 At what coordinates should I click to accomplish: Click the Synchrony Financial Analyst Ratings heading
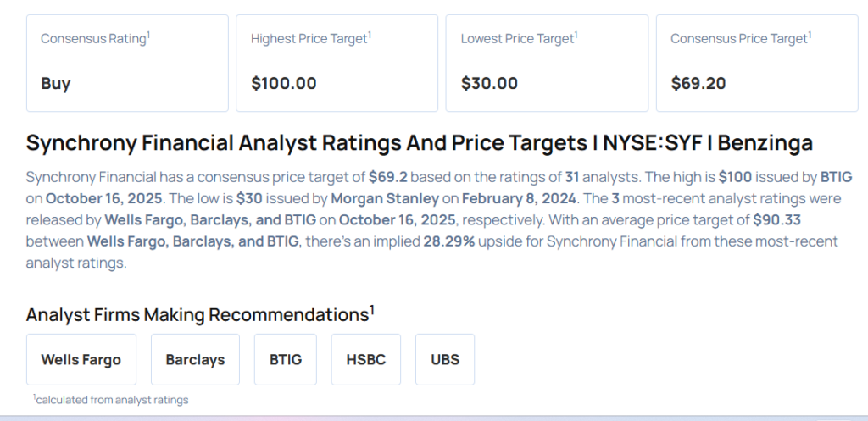coord(419,142)
